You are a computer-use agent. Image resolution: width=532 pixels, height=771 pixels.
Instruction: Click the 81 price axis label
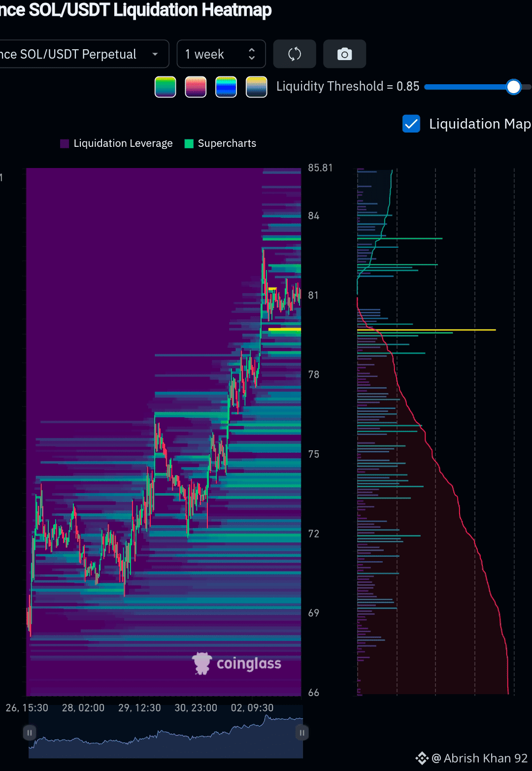point(314,295)
